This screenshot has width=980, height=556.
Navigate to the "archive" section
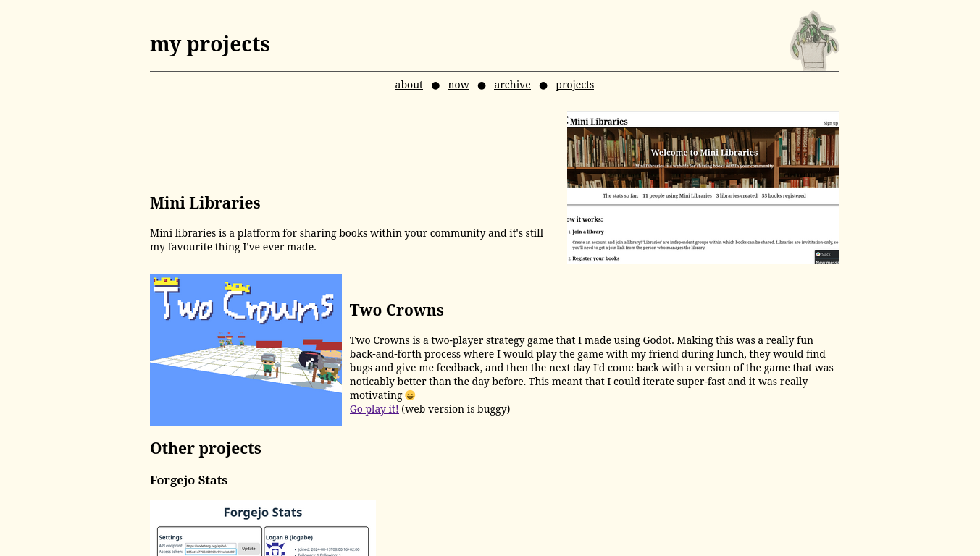point(512,85)
